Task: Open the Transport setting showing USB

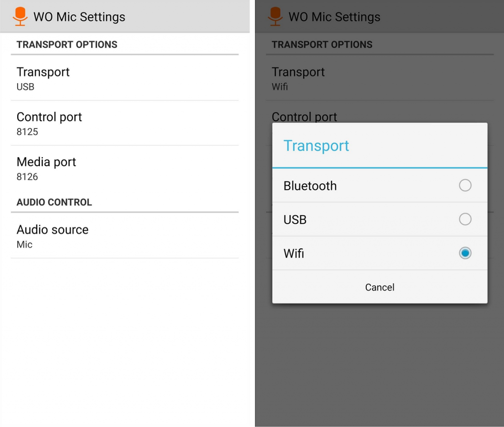Action: (x=125, y=78)
